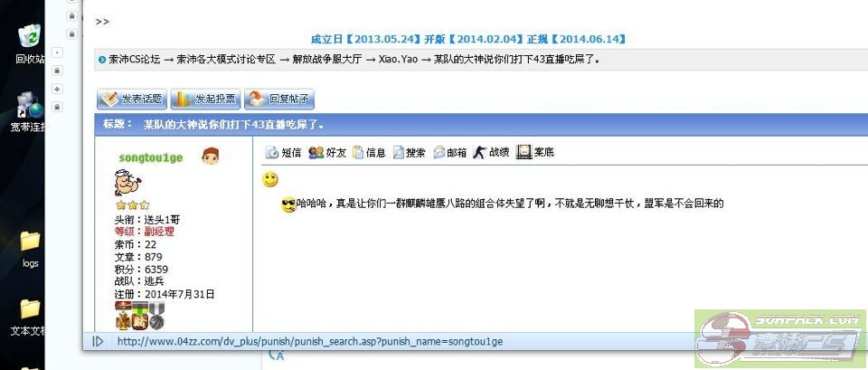This screenshot has width=868, height=370.
Task: Expand the status bar arrow toggle
Action: click(x=98, y=341)
